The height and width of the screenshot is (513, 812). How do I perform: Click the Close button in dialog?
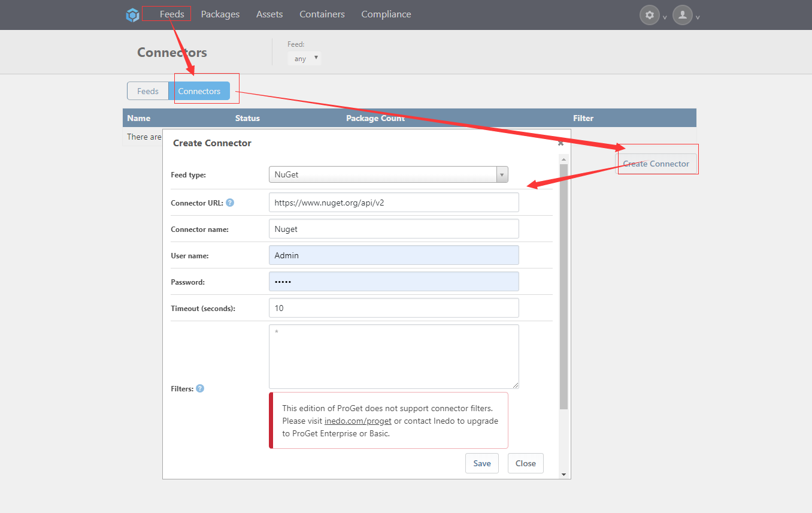pos(526,463)
